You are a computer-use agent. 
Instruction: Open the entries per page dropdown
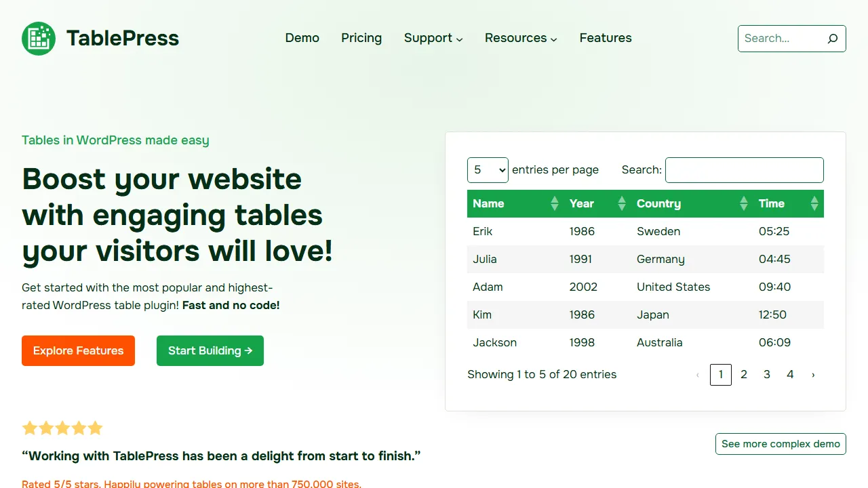pyautogui.click(x=488, y=170)
